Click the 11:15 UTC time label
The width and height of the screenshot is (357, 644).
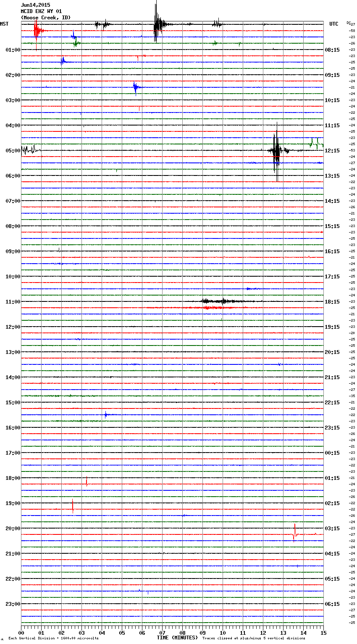pyautogui.click(x=332, y=126)
